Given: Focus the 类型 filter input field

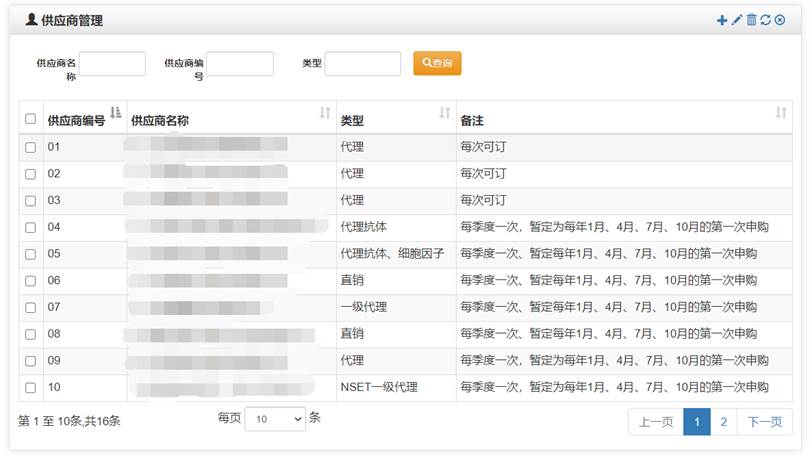Looking at the screenshot, I should tap(362, 64).
